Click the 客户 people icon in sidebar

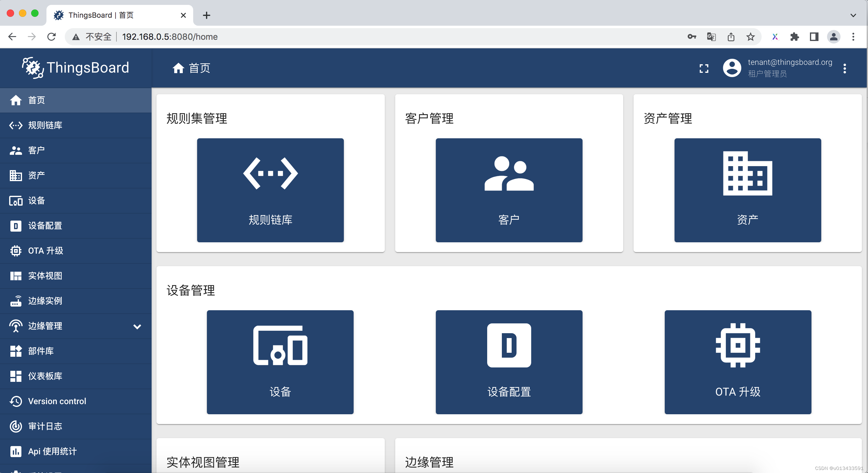[x=16, y=151]
